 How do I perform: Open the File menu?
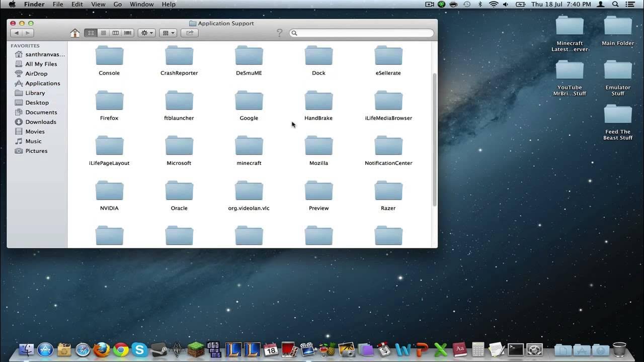click(58, 4)
